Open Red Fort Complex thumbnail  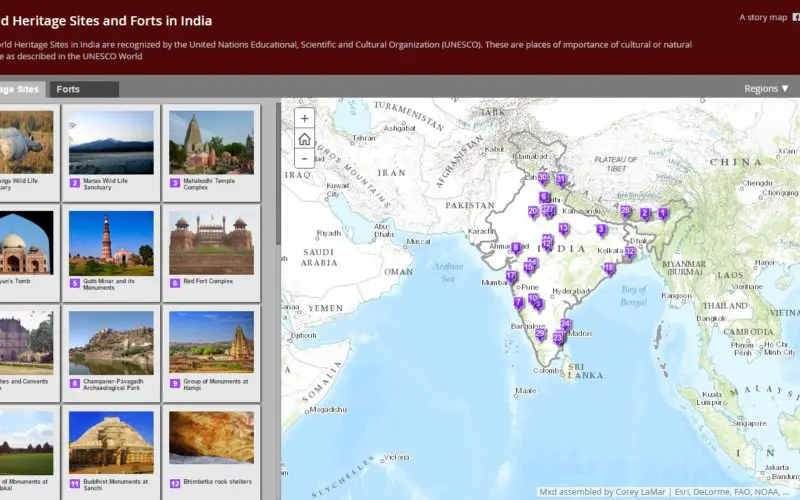click(x=211, y=243)
